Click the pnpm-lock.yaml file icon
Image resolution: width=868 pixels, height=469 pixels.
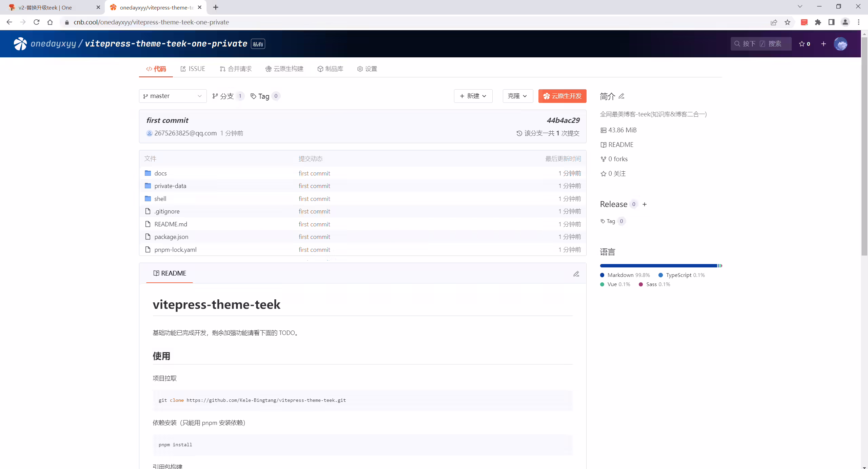[148, 249]
